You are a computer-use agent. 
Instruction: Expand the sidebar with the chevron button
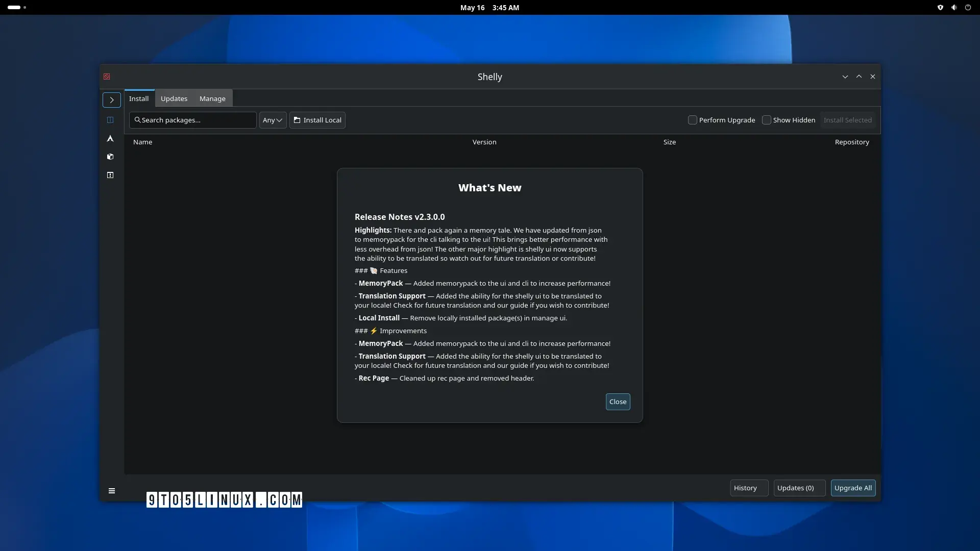click(x=112, y=100)
